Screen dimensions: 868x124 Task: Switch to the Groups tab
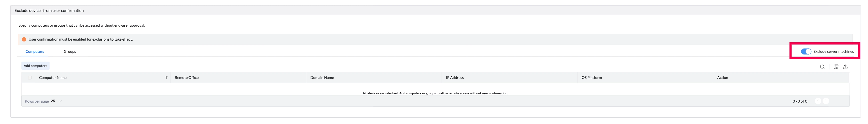coord(70,51)
